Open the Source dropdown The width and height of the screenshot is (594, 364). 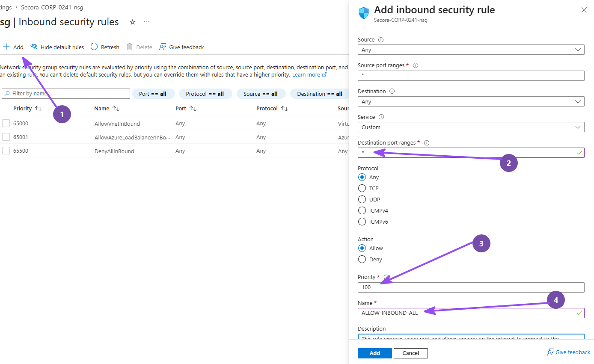pyautogui.click(x=471, y=50)
